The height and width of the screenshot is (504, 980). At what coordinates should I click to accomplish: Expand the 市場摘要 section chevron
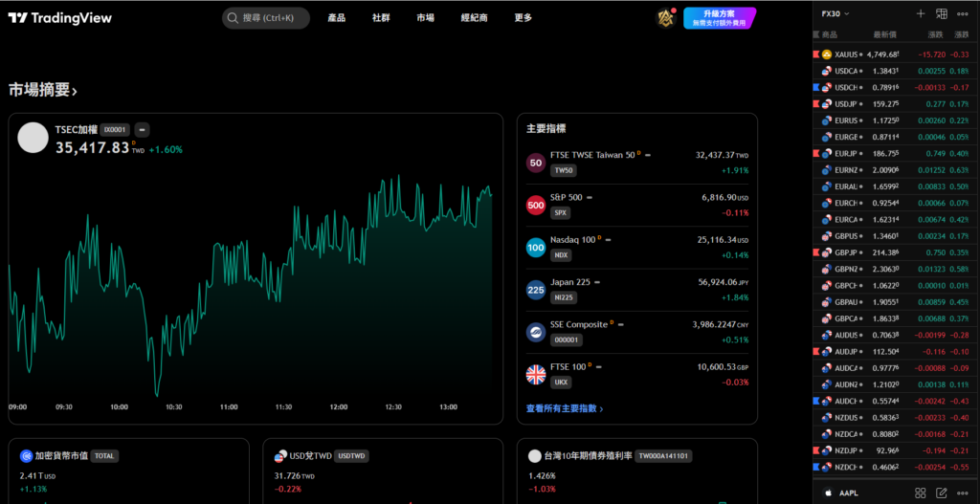[75, 92]
